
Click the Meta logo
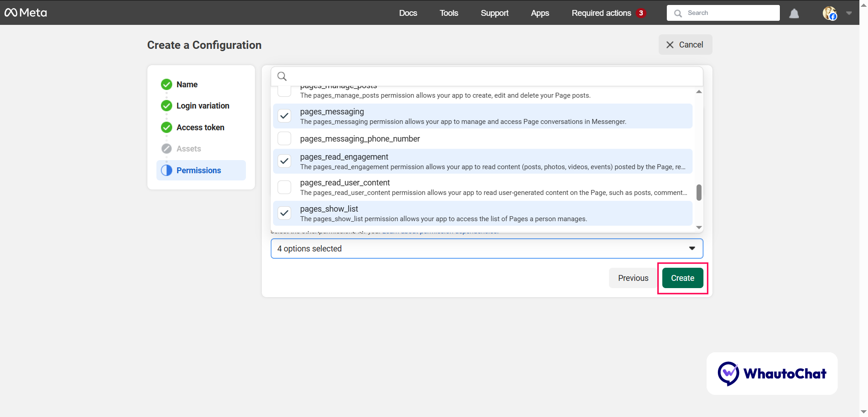pos(26,13)
